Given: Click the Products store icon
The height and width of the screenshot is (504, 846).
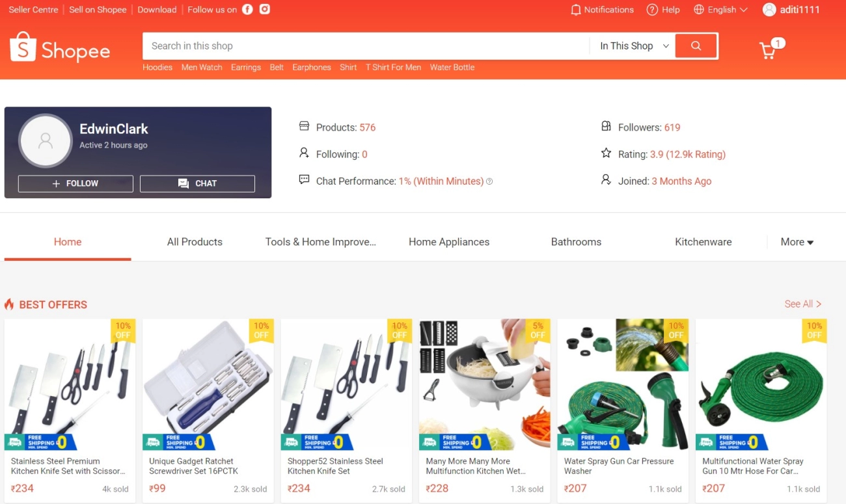Looking at the screenshot, I should pos(304,126).
